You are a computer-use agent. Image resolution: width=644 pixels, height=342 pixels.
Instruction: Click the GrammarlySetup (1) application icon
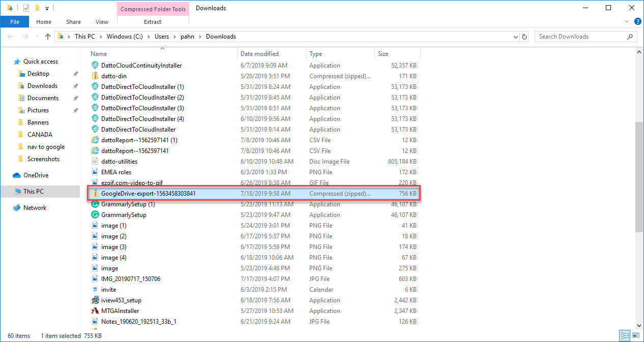tap(95, 204)
